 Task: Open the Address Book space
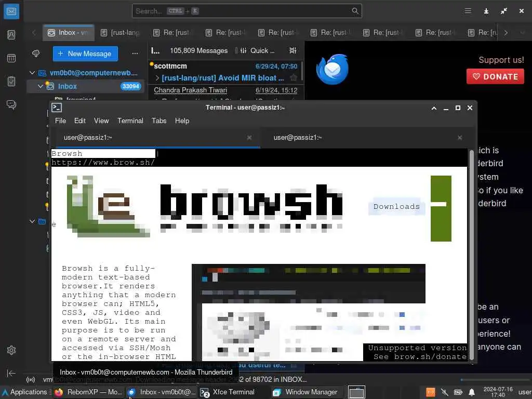click(11, 35)
